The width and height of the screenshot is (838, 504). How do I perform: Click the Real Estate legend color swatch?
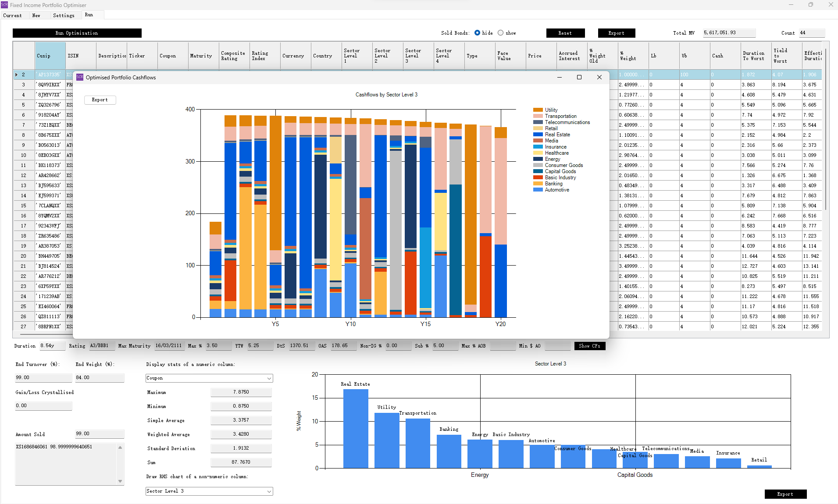(x=538, y=135)
